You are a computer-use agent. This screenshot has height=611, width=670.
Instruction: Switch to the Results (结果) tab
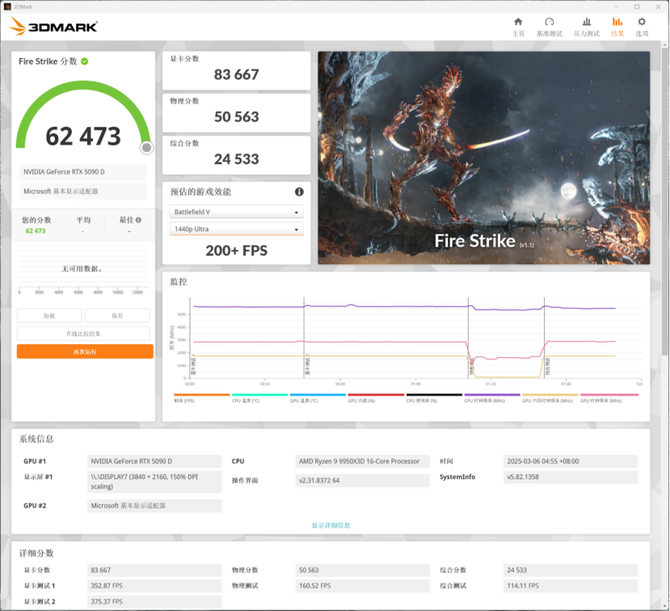point(617,26)
